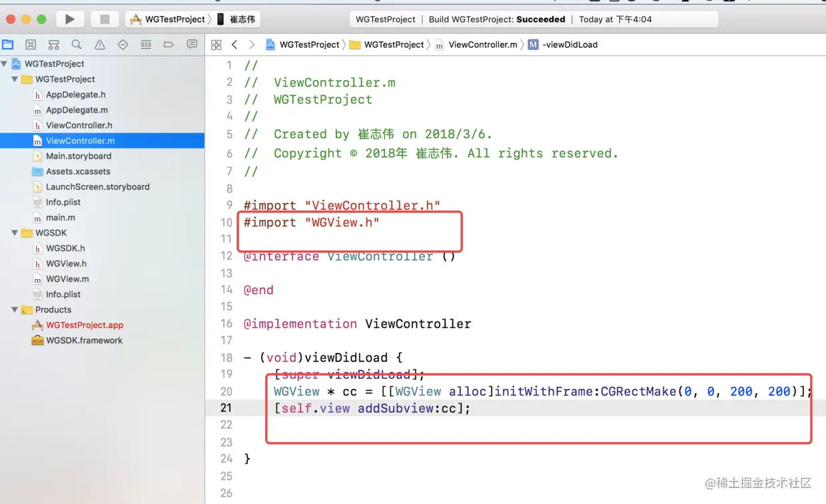Viewport: 826px width, 504px height.
Task: Open the Project navigator folder icon
Action: pyautogui.click(x=8, y=45)
